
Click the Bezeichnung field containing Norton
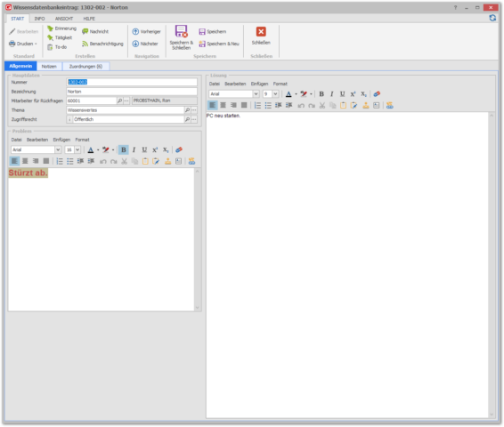pyautogui.click(x=132, y=92)
